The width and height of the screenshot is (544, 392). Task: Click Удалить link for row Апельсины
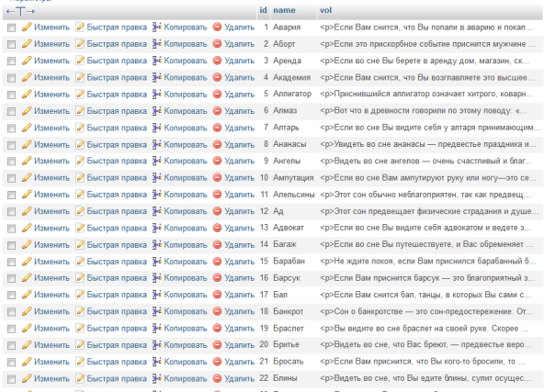pyautogui.click(x=240, y=195)
